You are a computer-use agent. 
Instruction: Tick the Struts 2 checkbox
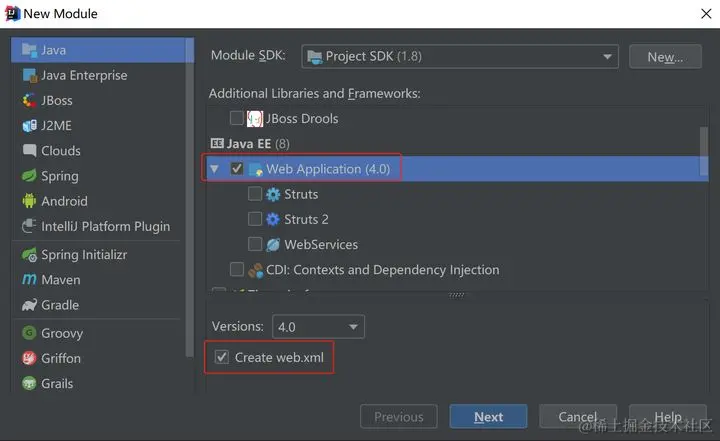[255, 219]
